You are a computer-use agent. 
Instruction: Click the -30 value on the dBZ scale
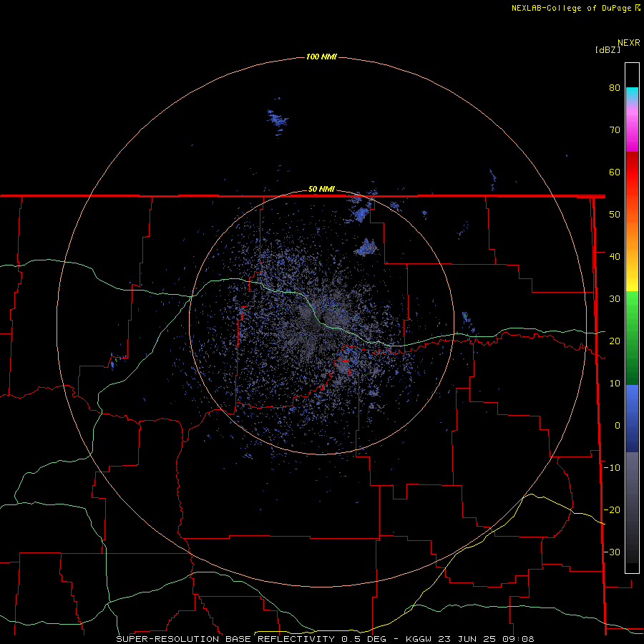612,552
